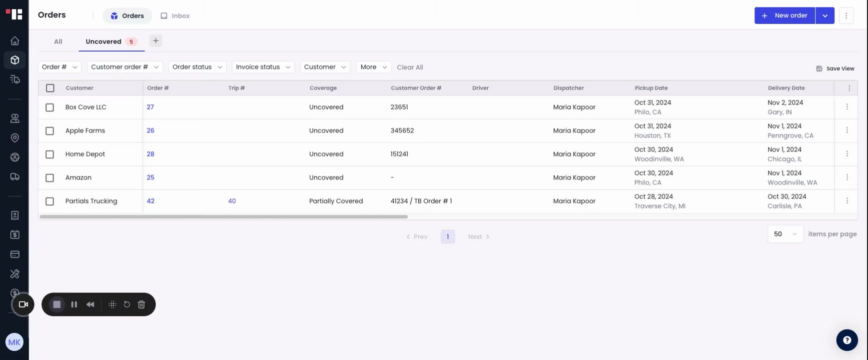The height and width of the screenshot is (360, 868).
Task: Delete the recording with trash icon
Action: click(141, 304)
